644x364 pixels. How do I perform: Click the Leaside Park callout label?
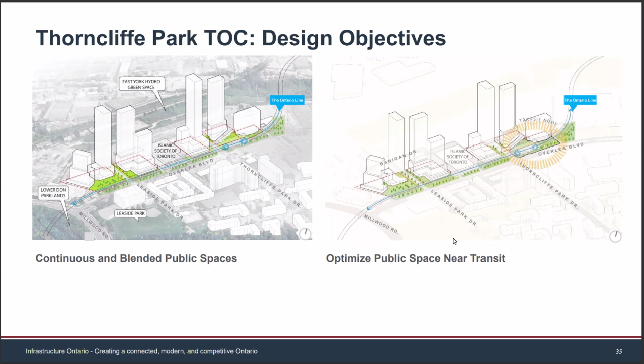(x=132, y=213)
